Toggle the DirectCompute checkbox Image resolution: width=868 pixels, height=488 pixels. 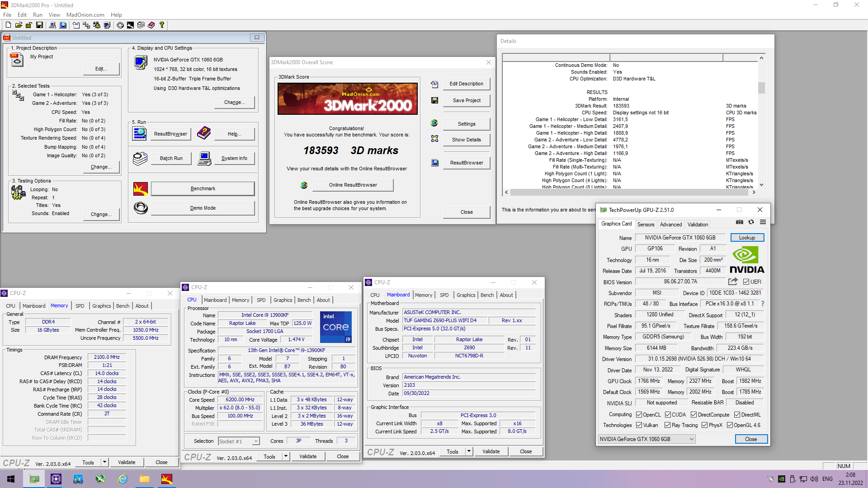click(694, 415)
